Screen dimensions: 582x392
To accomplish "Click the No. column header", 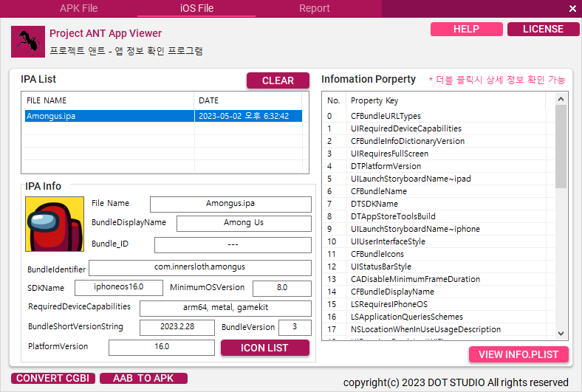I will (334, 100).
